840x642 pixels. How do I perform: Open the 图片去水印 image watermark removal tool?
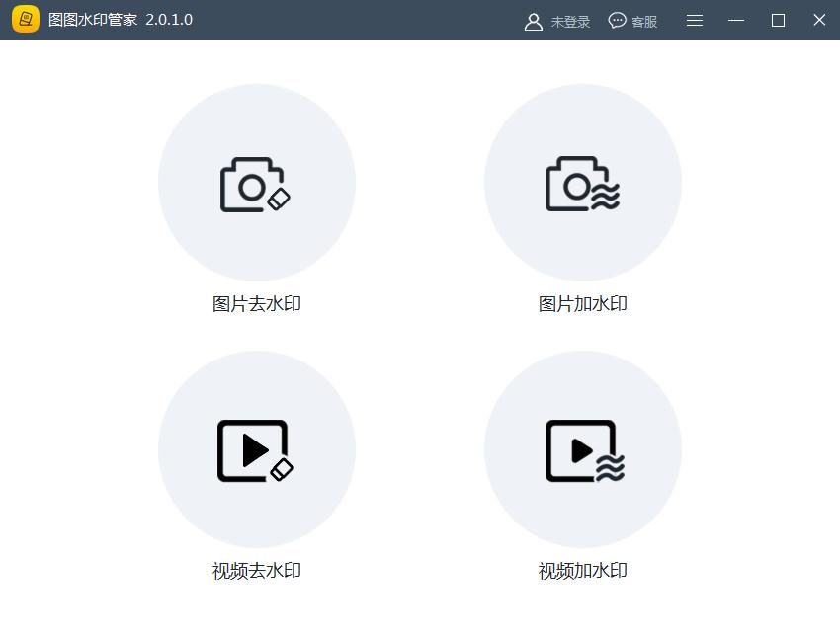coord(257,183)
